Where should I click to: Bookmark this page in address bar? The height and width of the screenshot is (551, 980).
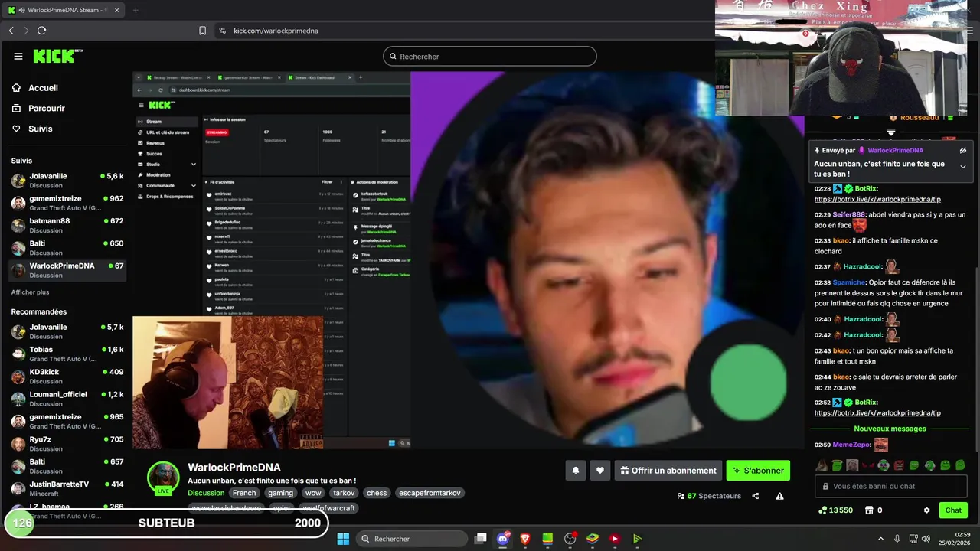click(x=202, y=31)
